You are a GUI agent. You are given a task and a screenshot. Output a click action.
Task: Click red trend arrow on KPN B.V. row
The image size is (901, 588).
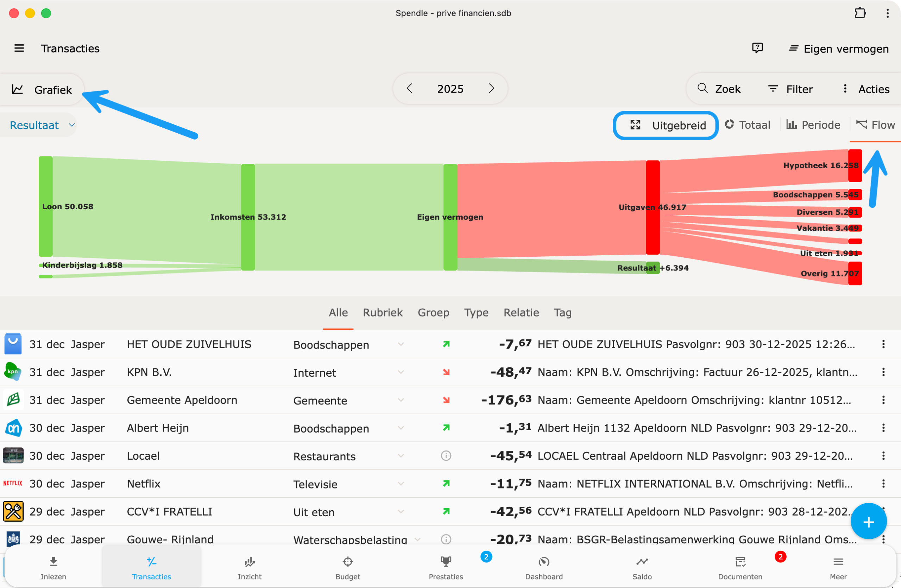(446, 372)
